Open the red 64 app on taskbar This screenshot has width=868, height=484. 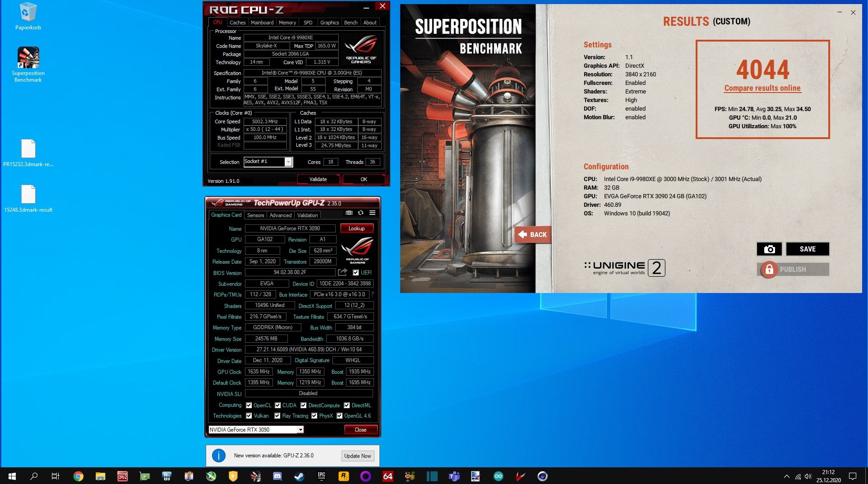coord(388,476)
